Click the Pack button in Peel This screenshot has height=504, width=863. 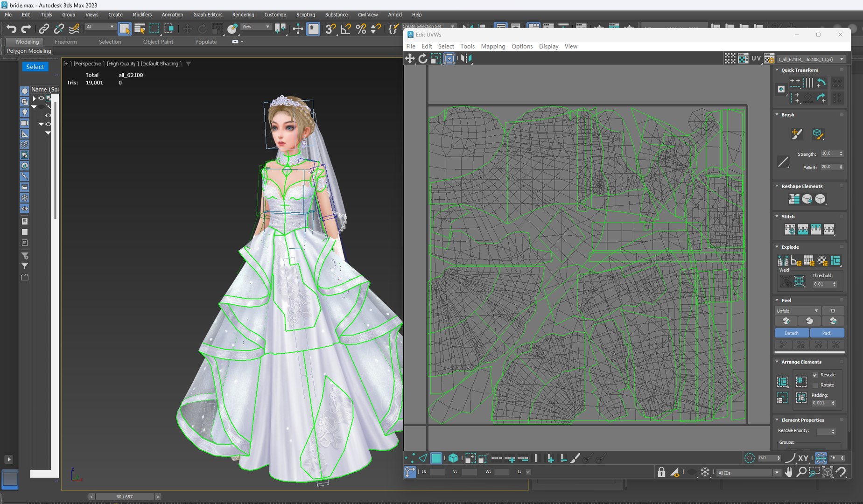[x=827, y=333]
